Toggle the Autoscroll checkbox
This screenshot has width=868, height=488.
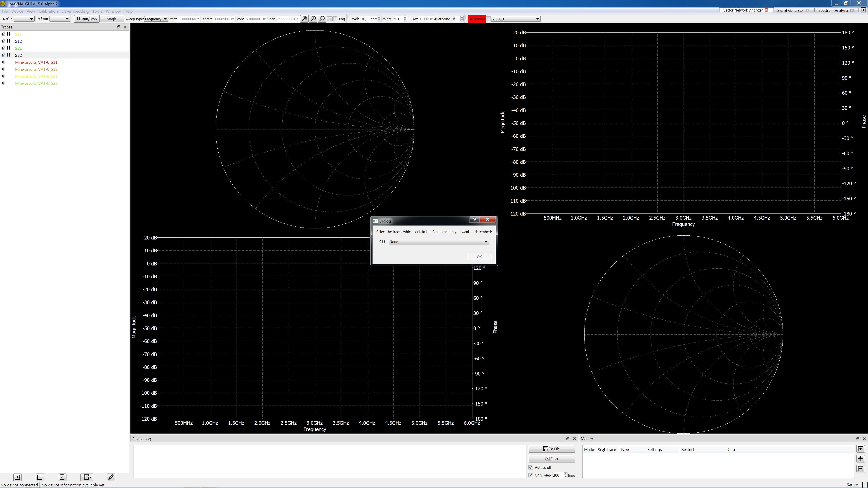[x=531, y=467]
